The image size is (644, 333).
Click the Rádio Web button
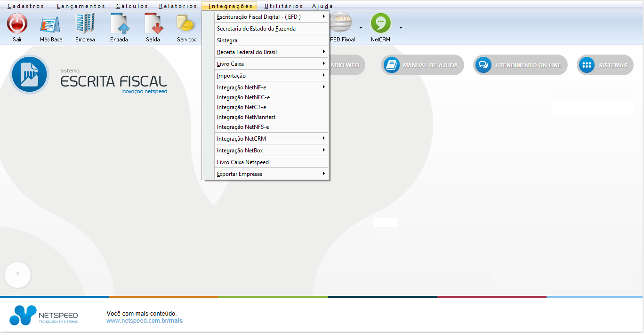[347, 65]
